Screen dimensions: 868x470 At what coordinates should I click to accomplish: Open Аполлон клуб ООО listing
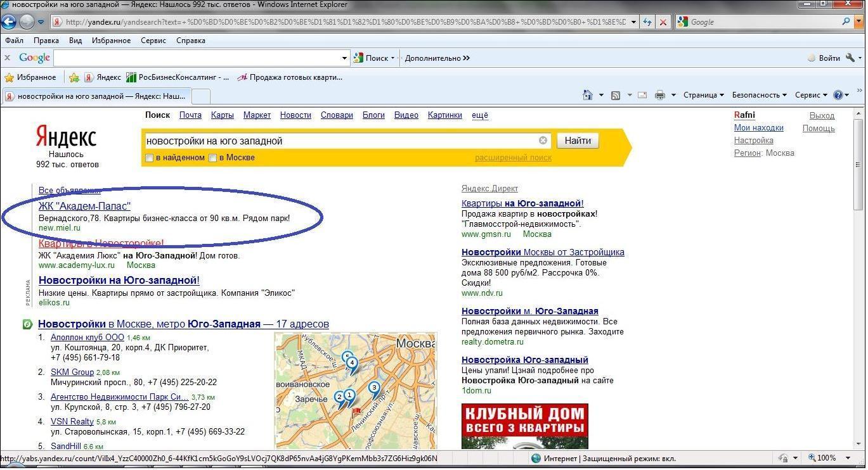pyautogui.click(x=87, y=338)
